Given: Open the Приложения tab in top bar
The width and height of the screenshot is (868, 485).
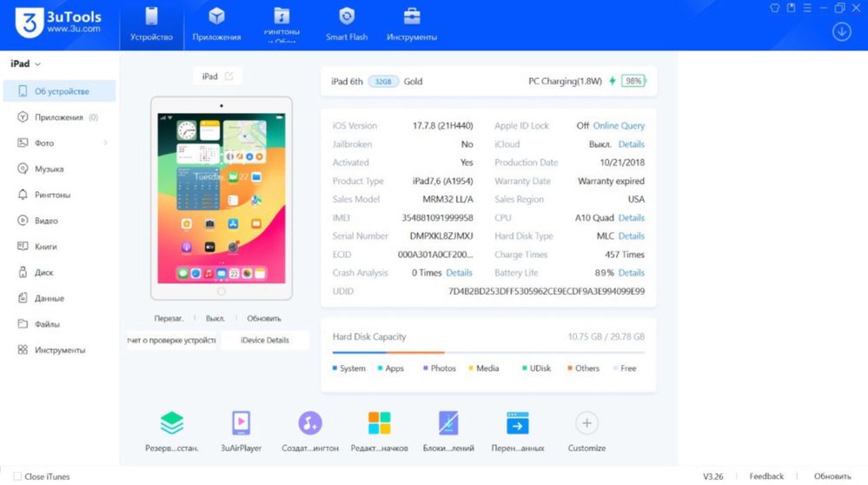Looking at the screenshot, I should coord(216,25).
